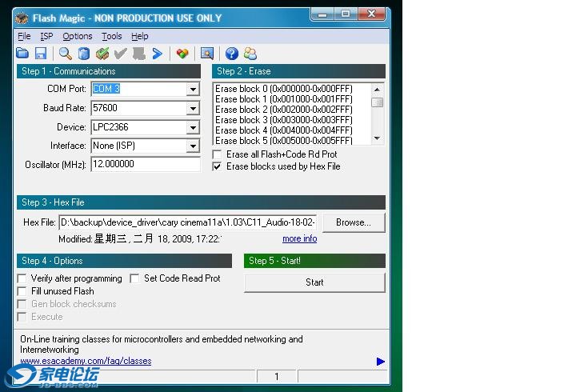Click the Hex File path field

click(188, 222)
